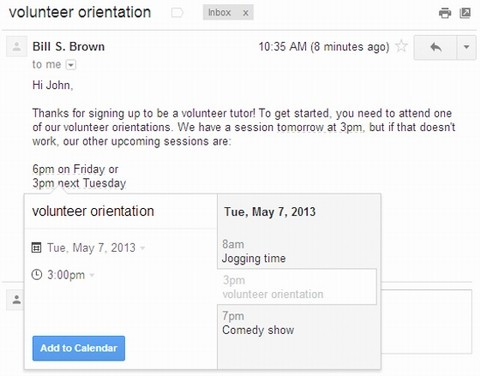Select the 7pm Comedy show entry
Screen dimensions: 480x376
pos(298,323)
